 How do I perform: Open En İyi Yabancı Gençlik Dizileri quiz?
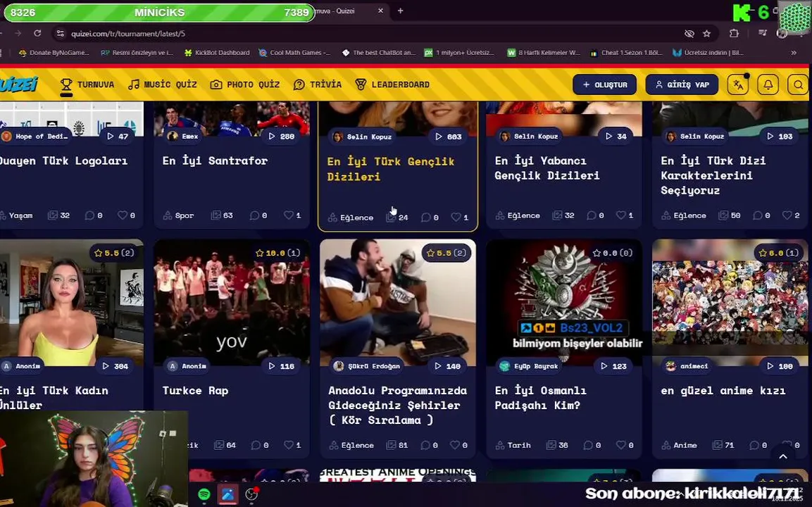[547, 168]
